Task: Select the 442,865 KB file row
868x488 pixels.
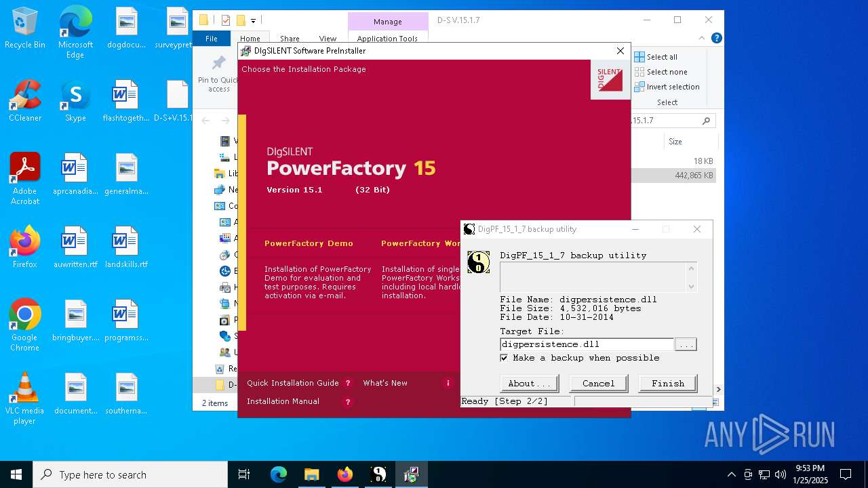Action: 673,176
